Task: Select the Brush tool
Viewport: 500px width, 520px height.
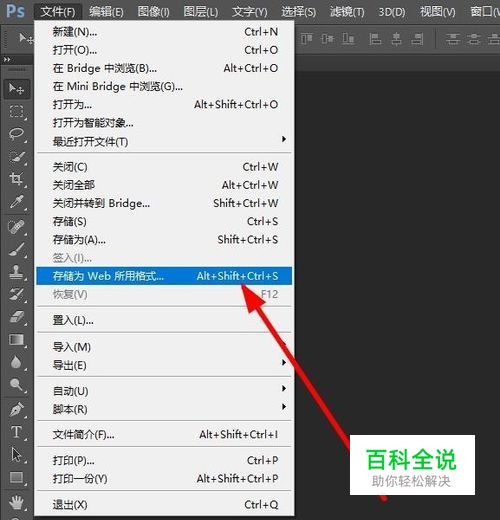Action: pos(16,250)
